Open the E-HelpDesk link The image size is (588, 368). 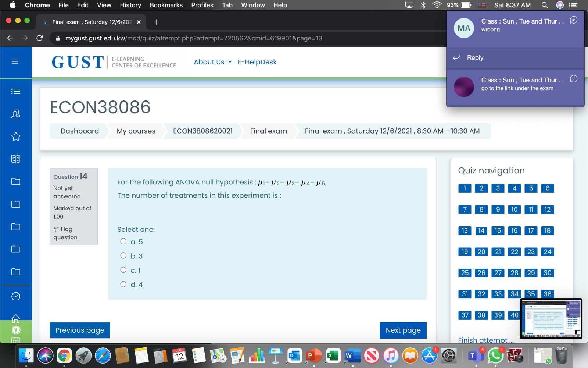coord(257,62)
